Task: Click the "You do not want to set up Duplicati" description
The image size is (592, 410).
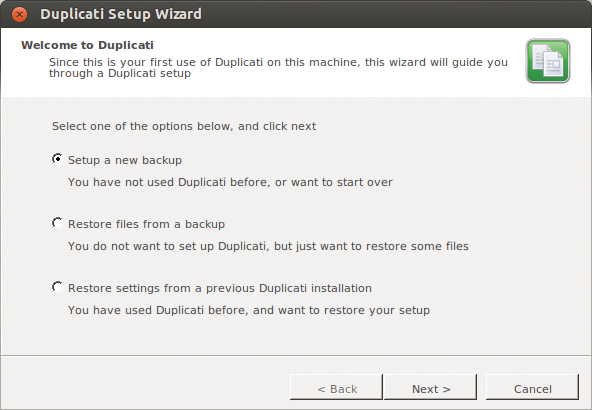Action: pos(268,247)
